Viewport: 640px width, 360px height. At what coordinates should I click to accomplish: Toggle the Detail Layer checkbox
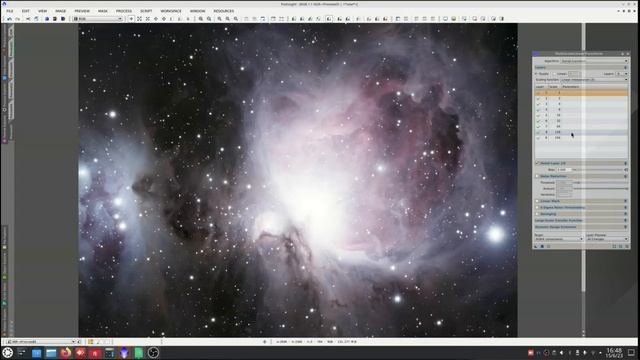[537, 163]
